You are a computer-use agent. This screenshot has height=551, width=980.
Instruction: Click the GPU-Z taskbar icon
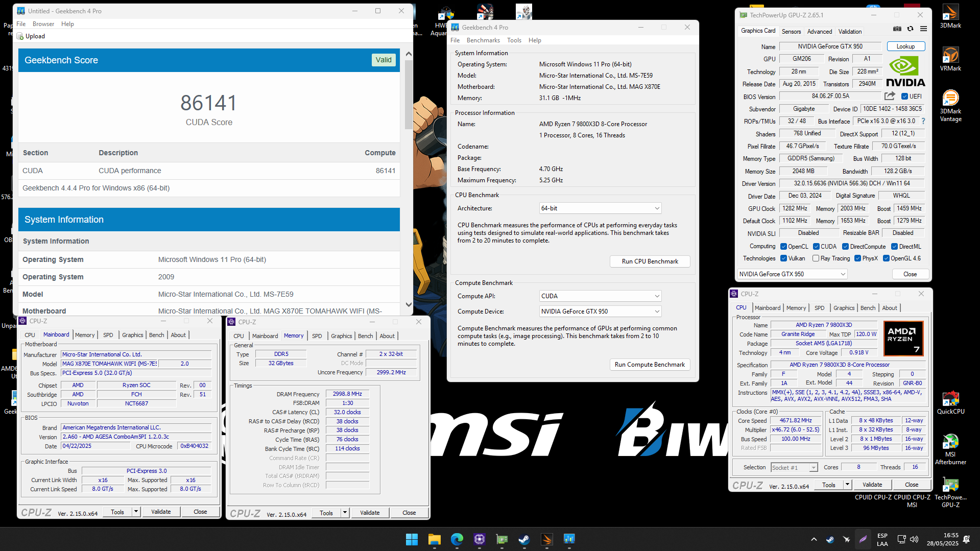501,539
